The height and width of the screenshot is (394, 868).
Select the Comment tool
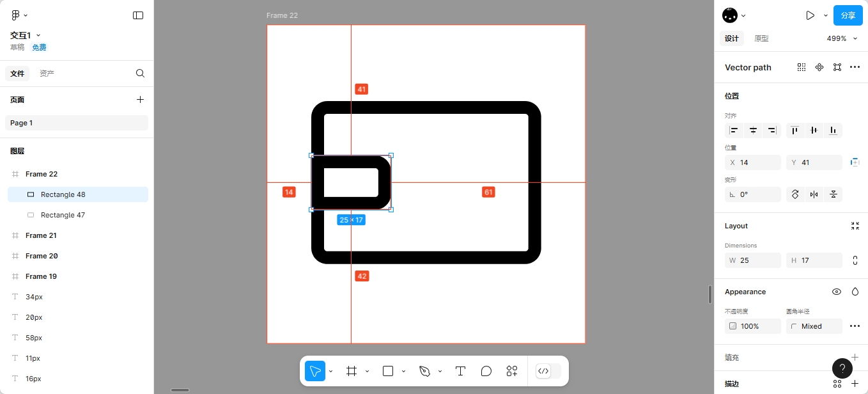(x=486, y=371)
